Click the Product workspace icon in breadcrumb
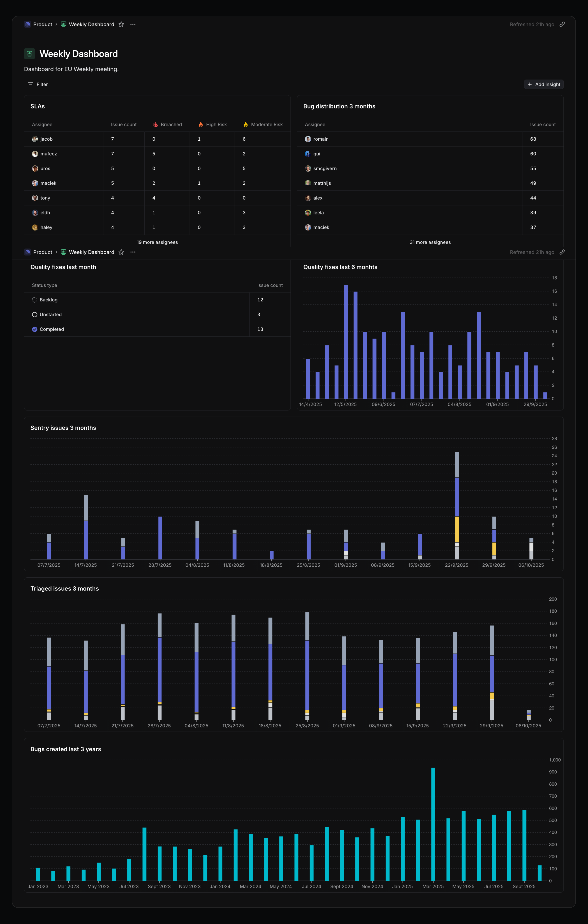 tap(28, 24)
